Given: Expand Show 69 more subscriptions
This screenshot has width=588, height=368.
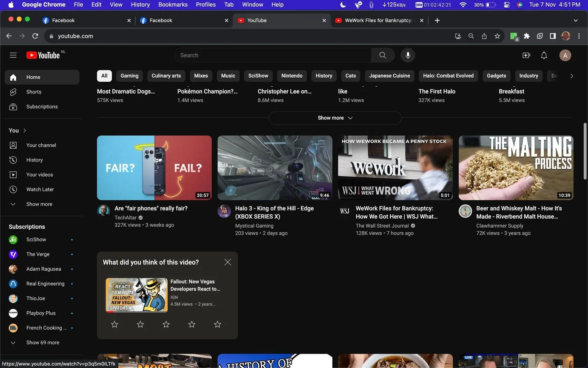Looking at the screenshot, I should (x=41, y=342).
